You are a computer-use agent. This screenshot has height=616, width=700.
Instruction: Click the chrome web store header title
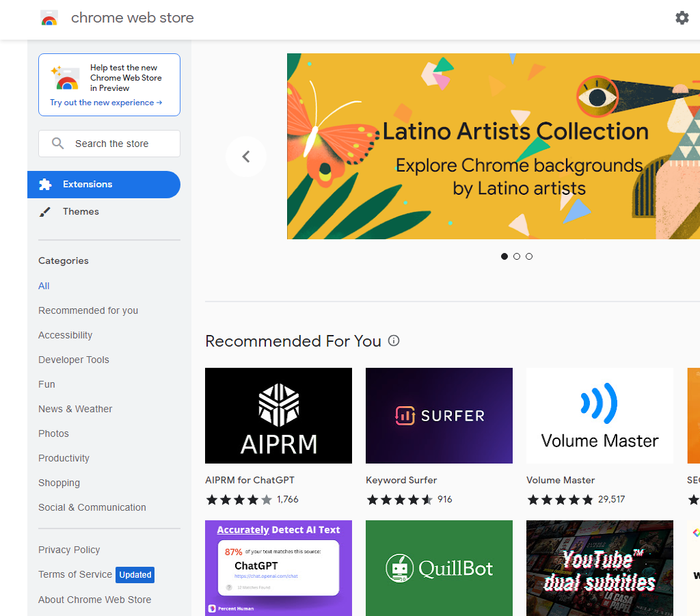click(x=132, y=18)
